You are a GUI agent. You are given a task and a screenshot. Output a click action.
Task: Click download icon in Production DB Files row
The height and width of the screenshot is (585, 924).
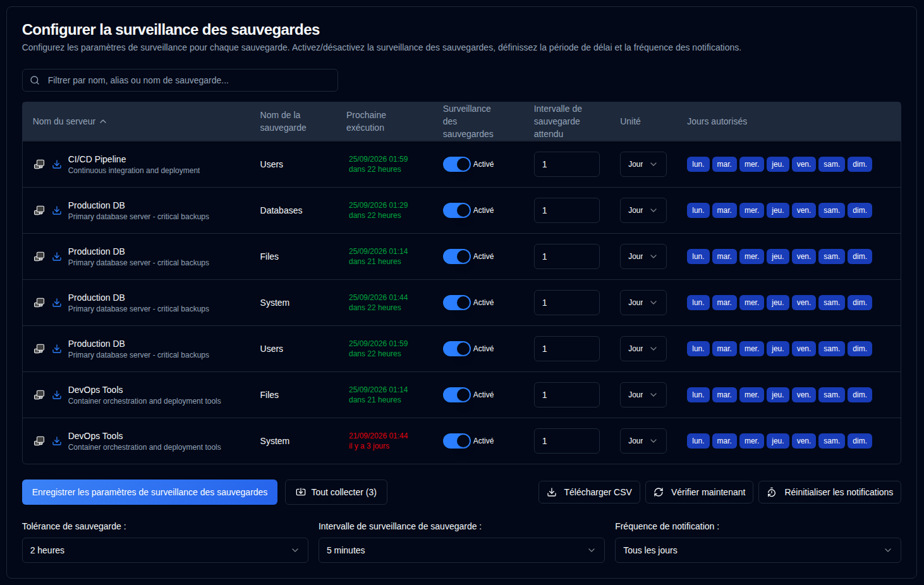tap(57, 256)
